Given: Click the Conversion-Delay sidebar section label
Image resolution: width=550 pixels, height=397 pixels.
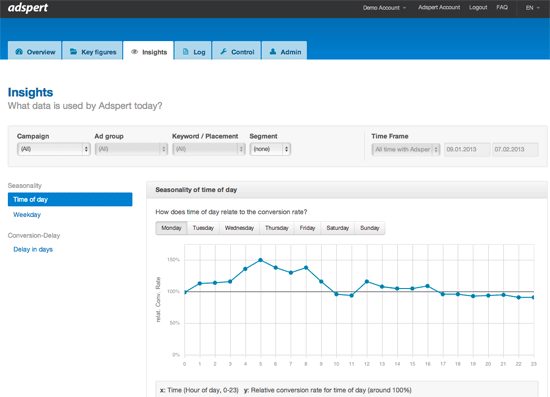Looking at the screenshot, I should 34,235.
